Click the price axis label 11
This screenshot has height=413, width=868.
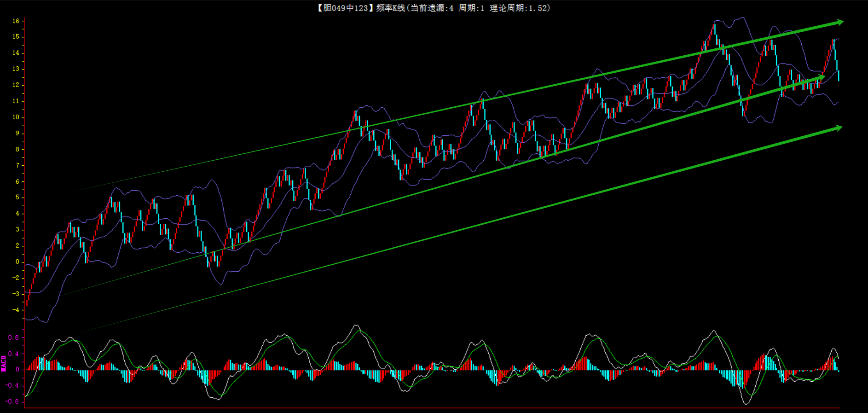[16, 101]
